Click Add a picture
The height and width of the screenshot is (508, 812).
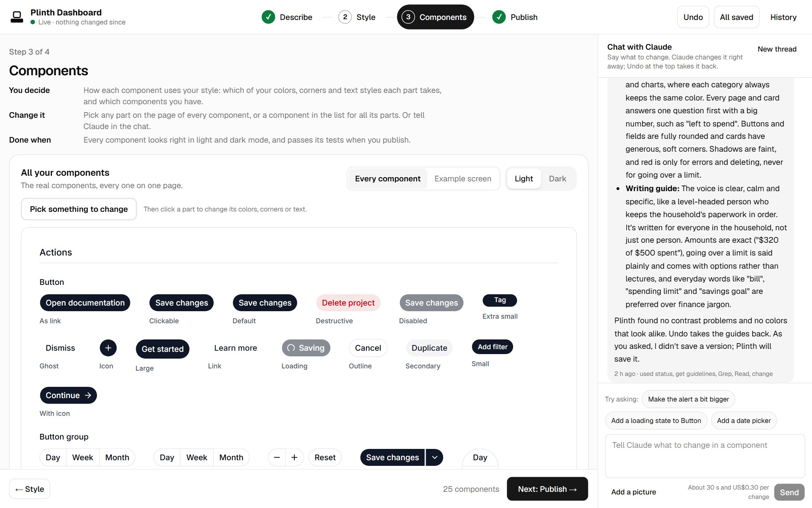(633, 492)
